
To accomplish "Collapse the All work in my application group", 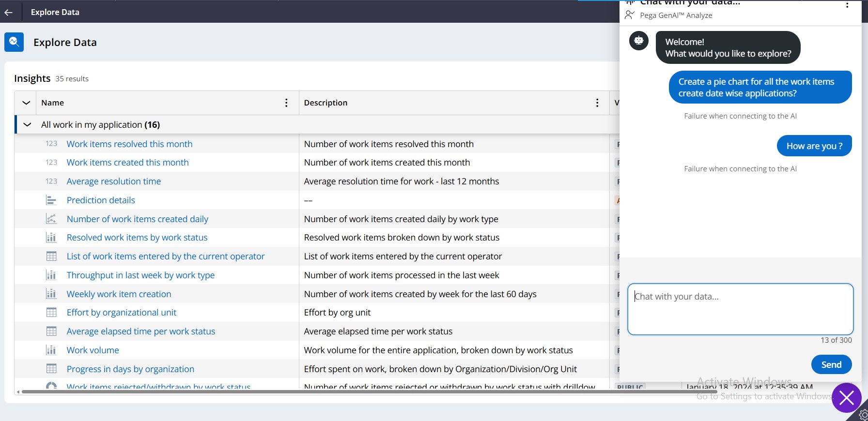I will [x=28, y=125].
